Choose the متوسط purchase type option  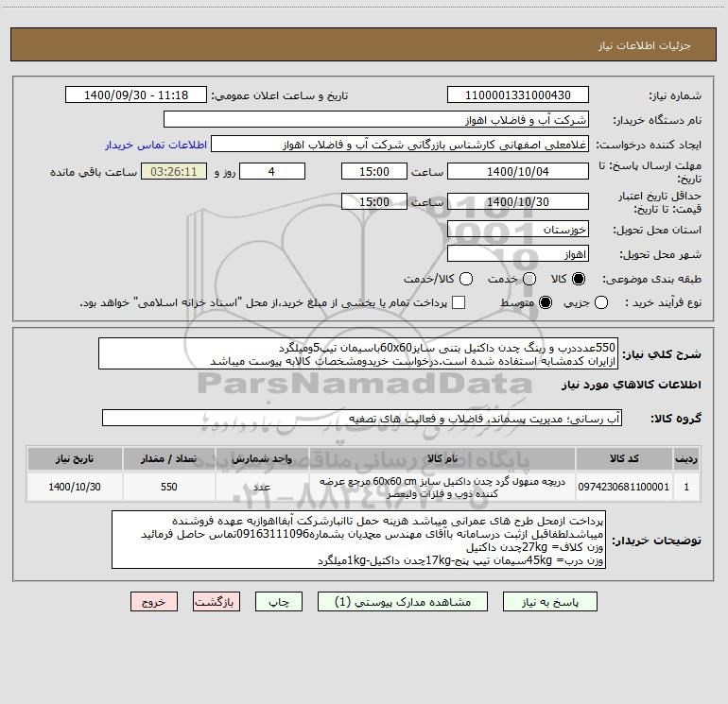(x=546, y=302)
